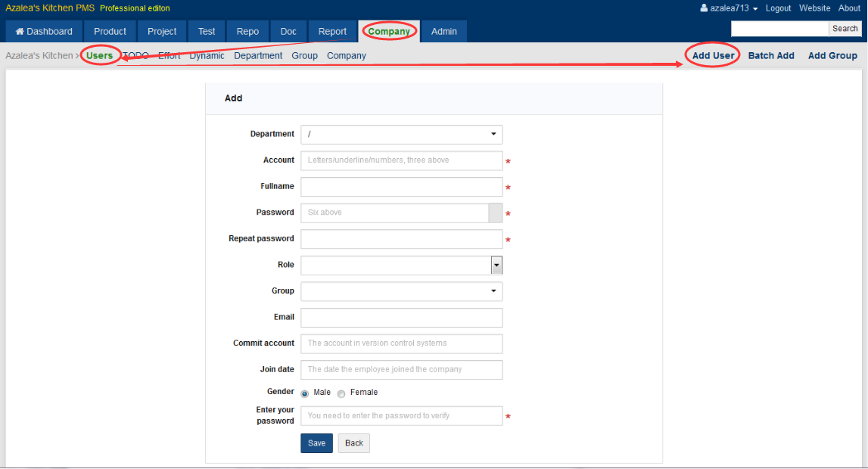Image resolution: width=868 pixels, height=469 pixels.
Task: Click the Logout link
Action: (x=778, y=8)
